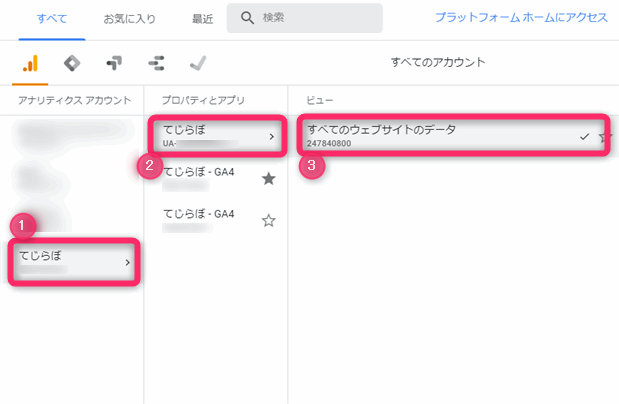Switch to the すべて tab
Screen dimensions: 619x404
(52, 19)
